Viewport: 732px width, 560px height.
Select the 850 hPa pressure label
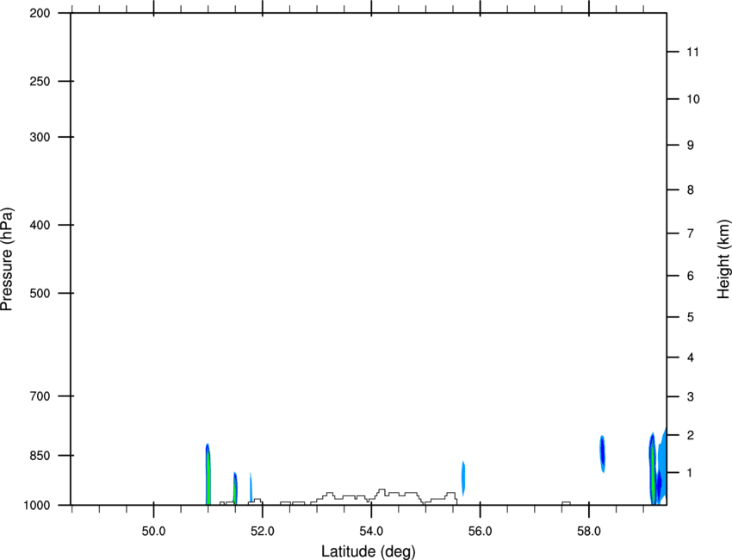coord(40,455)
